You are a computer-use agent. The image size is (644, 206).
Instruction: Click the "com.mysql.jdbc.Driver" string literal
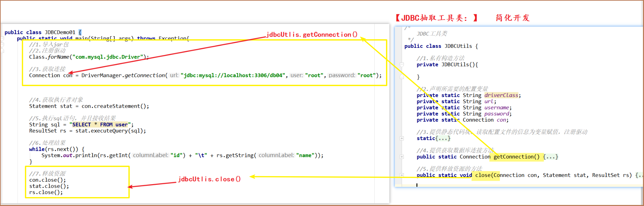point(107,57)
